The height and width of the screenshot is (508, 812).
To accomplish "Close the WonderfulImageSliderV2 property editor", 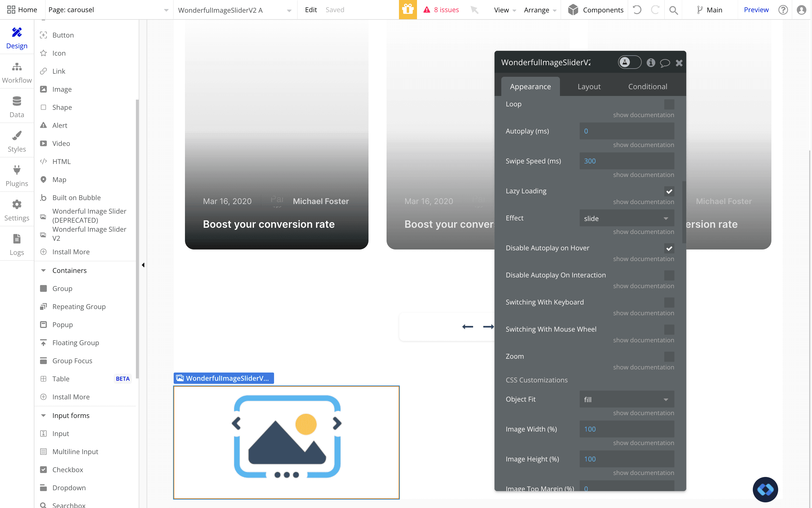I will coord(679,63).
